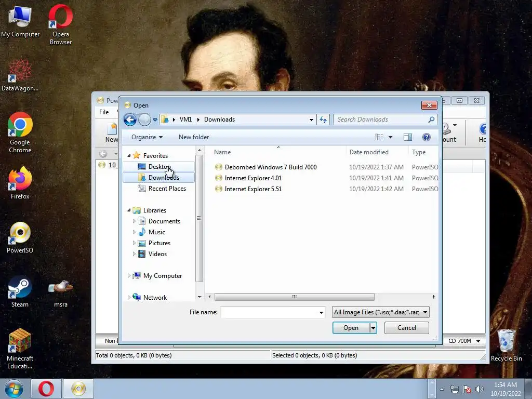This screenshot has height=399, width=532.
Task: Create a New folder
Action: 194,137
